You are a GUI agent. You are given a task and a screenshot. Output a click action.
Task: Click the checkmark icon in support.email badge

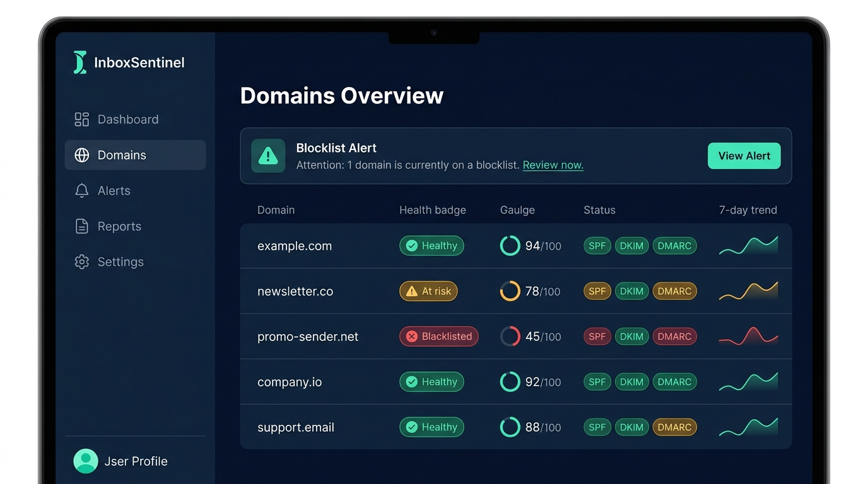[x=412, y=427]
